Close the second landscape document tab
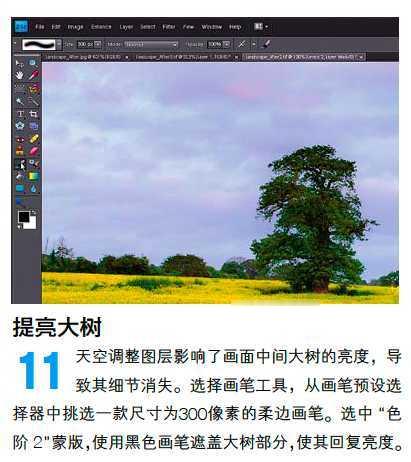Screen dimensions: 411x462 point(236,58)
